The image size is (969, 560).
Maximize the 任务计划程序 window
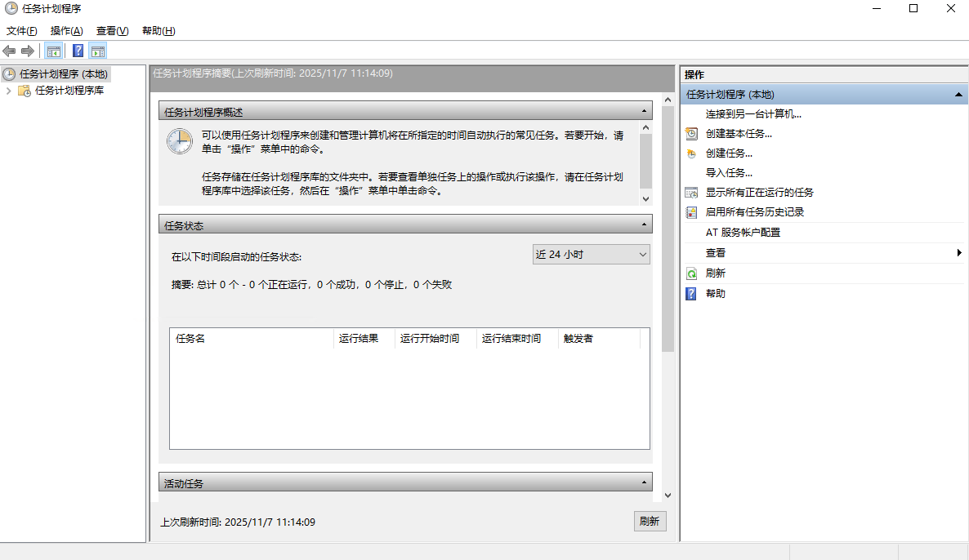click(913, 9)
